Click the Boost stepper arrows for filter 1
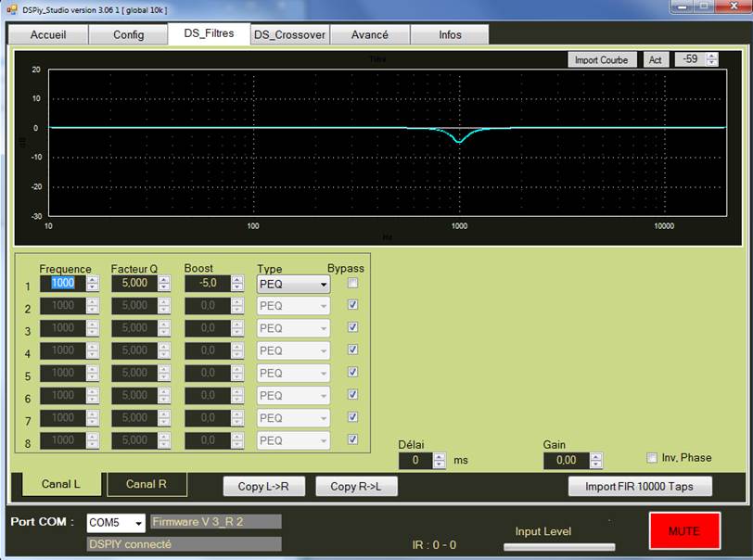 237,284
